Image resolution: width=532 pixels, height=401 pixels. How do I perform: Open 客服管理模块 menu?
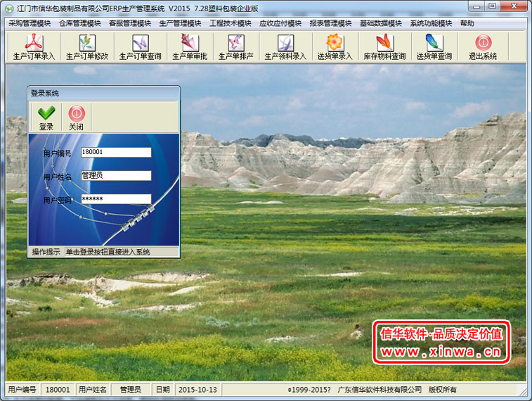point(130,23)
